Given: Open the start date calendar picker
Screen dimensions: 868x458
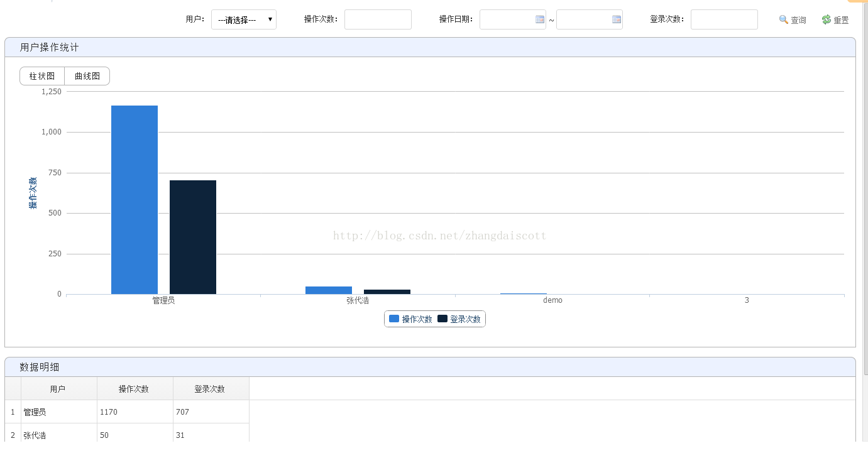Looking at the screenshot, I should point(540,19).
